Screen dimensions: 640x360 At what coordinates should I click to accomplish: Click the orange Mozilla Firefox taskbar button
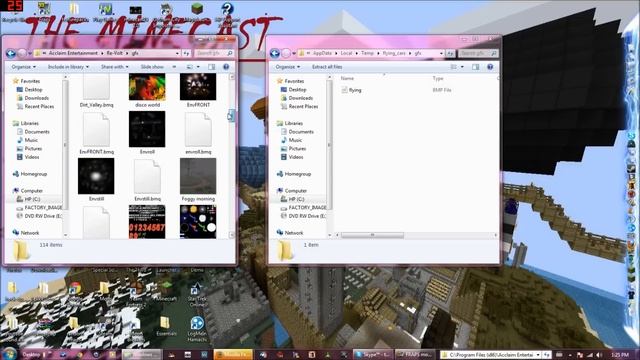(233, 355)
